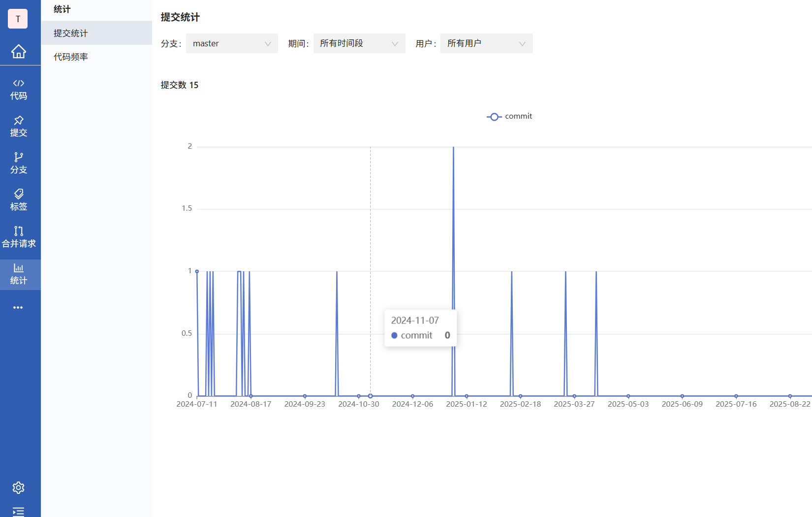The image size is (812, 517).
Task: Select the 提交 commits icon
Action: point(18,126)
